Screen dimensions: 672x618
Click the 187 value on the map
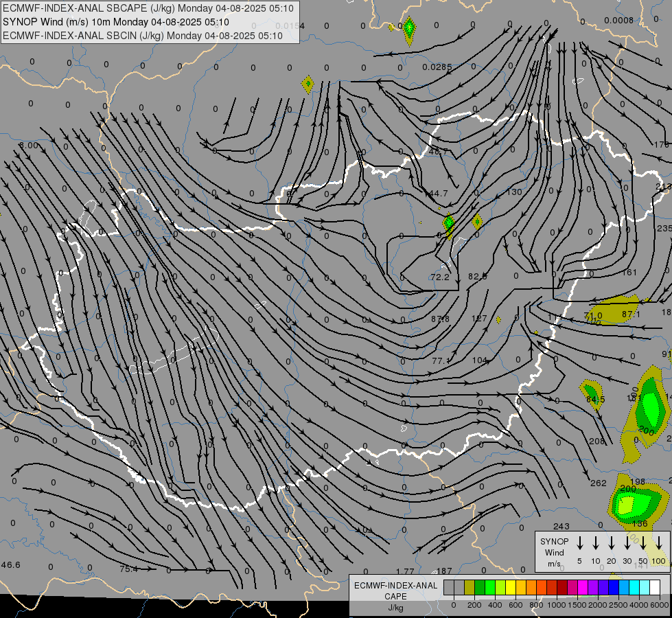pyautogui.click(x=444, y=571)
